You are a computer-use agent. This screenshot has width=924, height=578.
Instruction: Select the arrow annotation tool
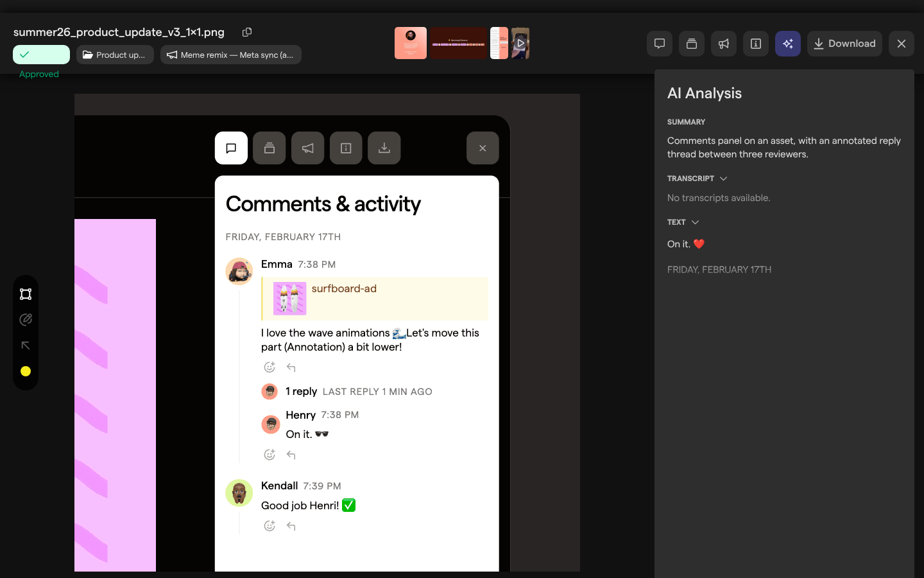pyautogui.click(x=26, y=346)
